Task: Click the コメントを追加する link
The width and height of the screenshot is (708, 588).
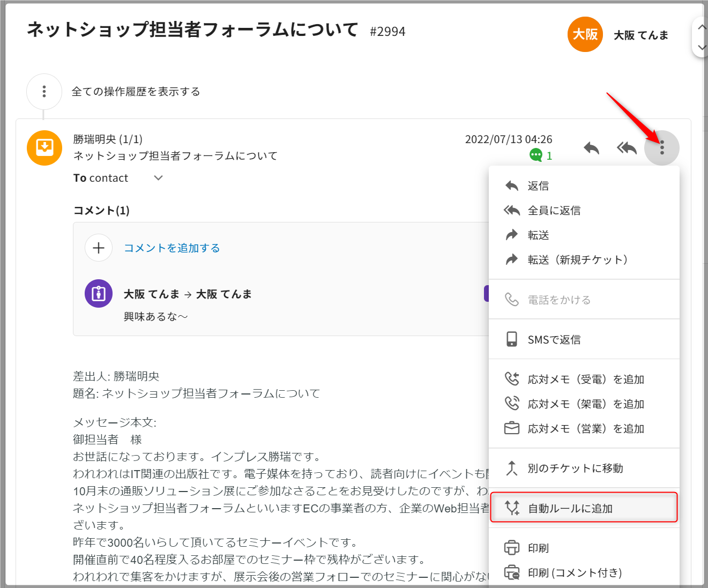Action: 172,248
